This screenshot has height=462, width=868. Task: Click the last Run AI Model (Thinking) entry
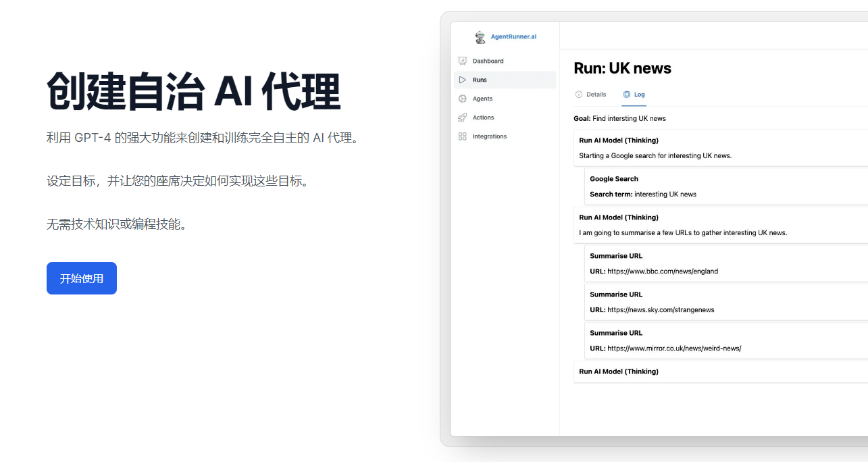(619, 371)
